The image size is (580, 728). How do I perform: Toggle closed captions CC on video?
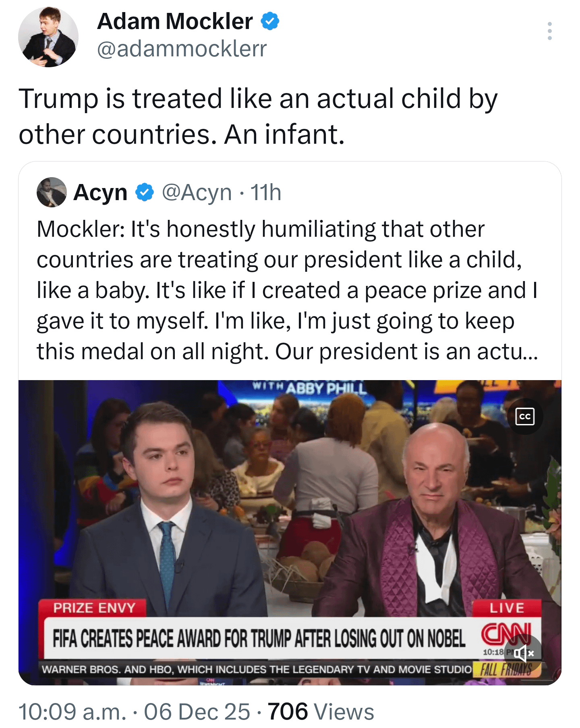(x=525, y=416)
